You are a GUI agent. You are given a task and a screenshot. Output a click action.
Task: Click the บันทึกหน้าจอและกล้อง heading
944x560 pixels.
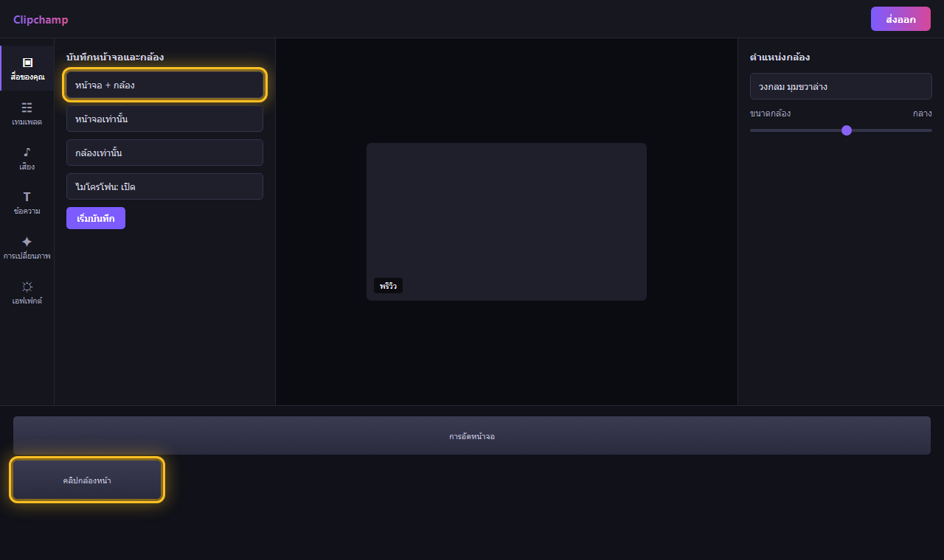[x=115, y=57]
